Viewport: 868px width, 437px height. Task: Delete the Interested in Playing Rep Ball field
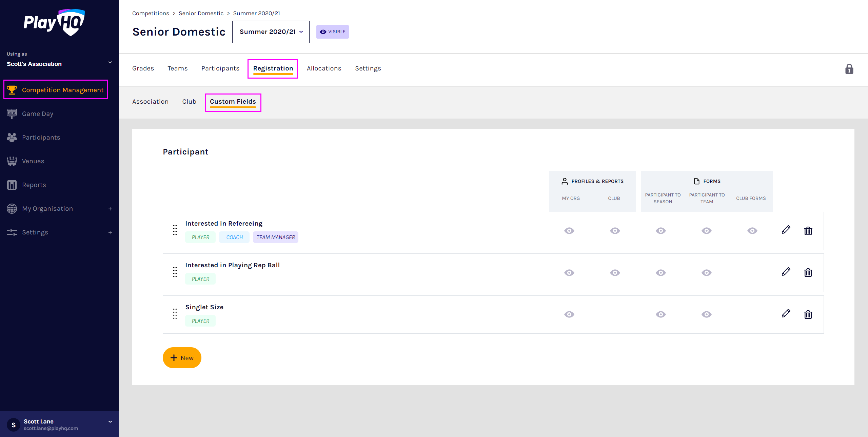pyautogui.click(x=808, y=272)
